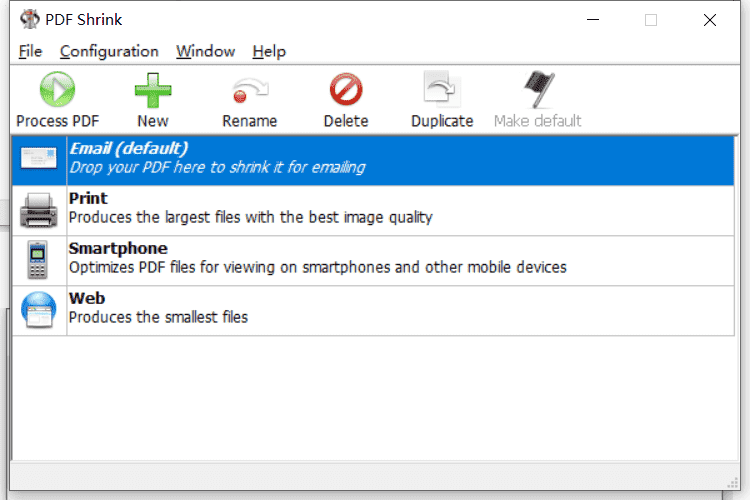Select the 'Email (default)' title text

pos(129,148)
